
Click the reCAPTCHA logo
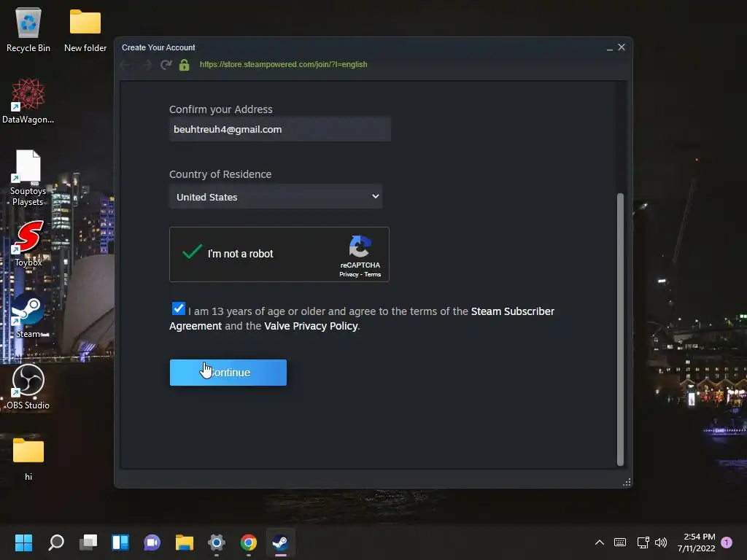pos(360,246)
